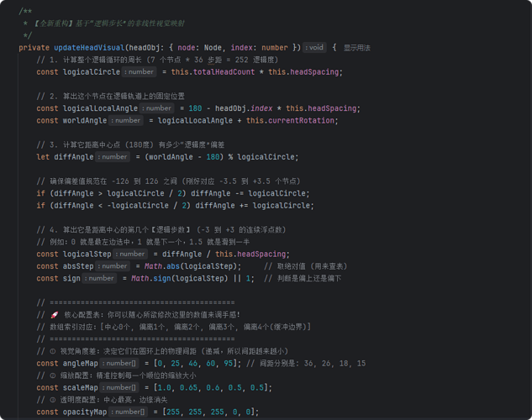The height and width of the screenshot is (420, 532).
Task: Click the ': number[]' hint beside scaleMap
Action: click(x=119, y=387)
